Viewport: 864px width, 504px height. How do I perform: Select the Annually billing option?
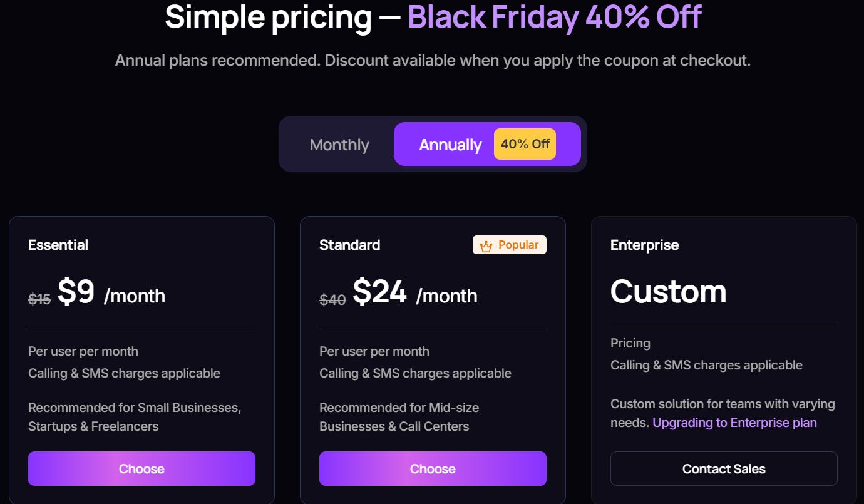450,144
